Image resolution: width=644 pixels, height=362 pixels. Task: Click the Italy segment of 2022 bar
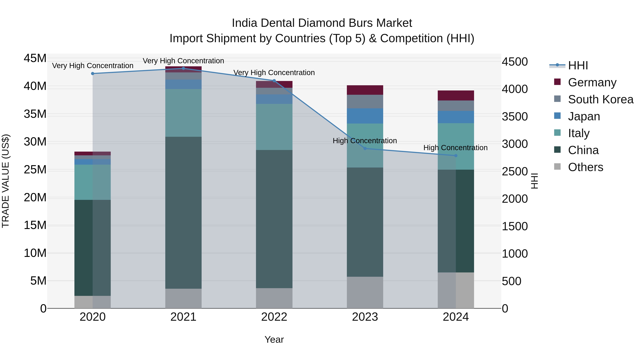274,127
